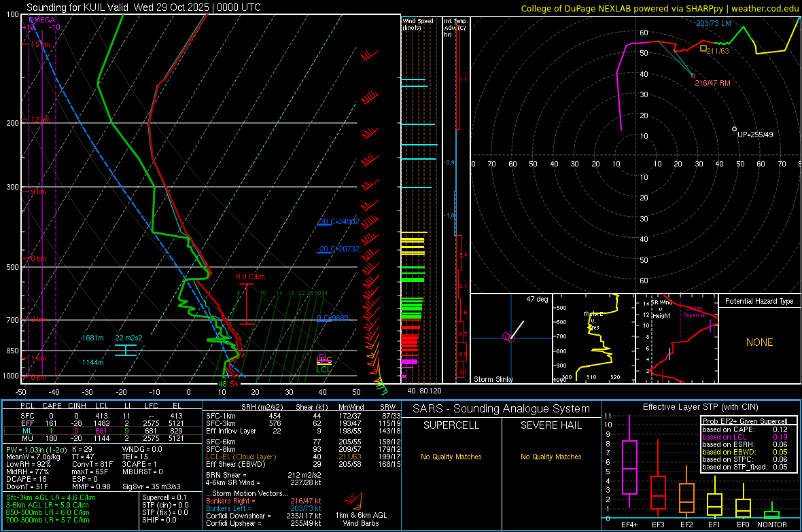Select the SFC-1km shear table row

[303, 416]
